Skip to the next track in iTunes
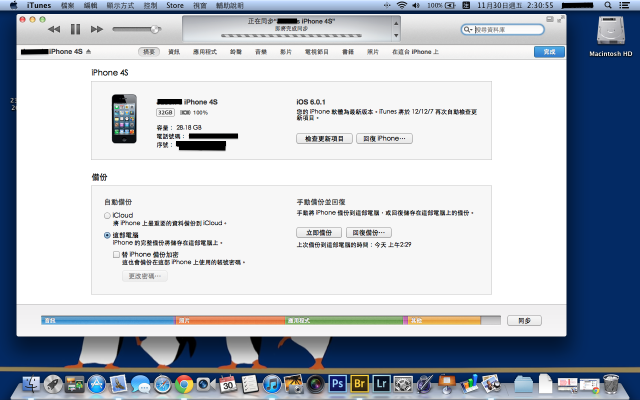 click(97, 29)
